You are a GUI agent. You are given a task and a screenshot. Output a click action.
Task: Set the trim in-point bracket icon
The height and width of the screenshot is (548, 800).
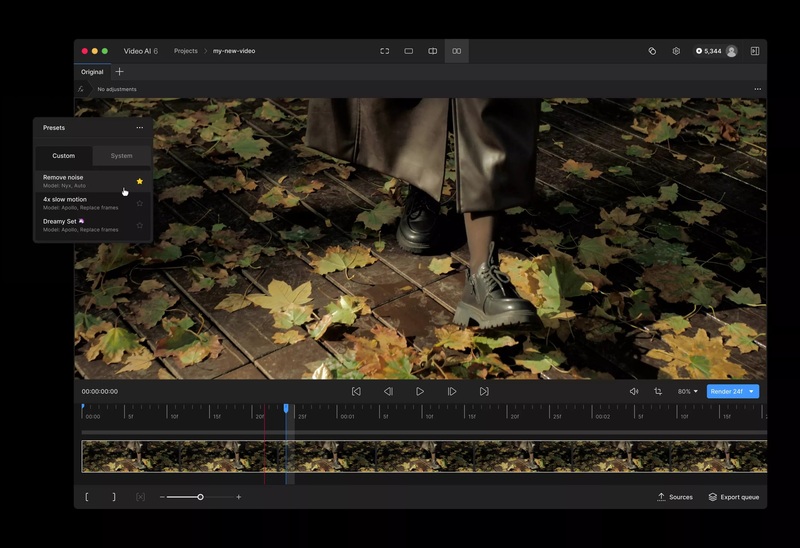[87, 497]
